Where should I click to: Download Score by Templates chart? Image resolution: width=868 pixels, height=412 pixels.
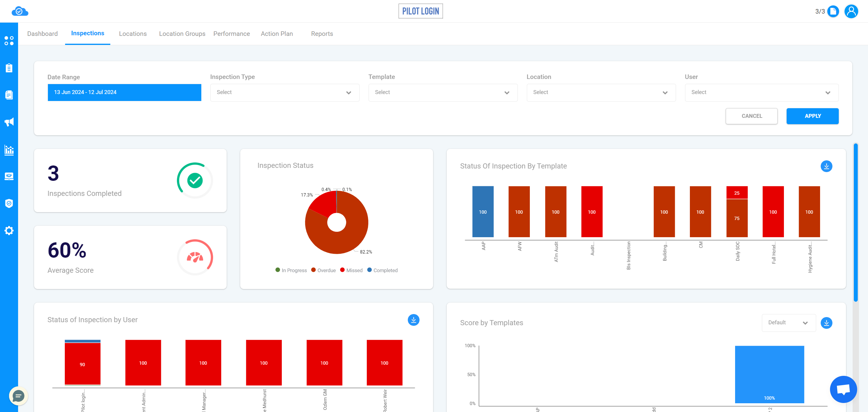point(826,323)
